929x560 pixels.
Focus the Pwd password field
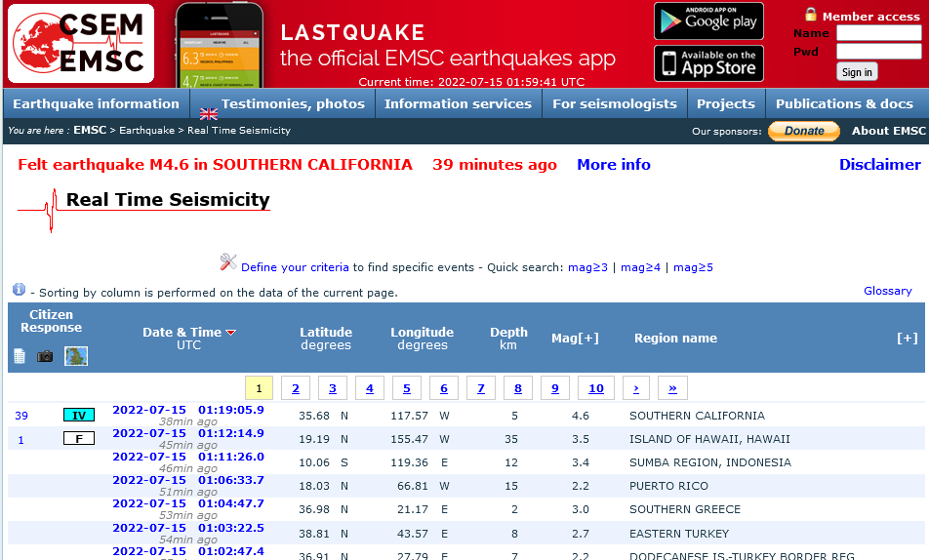878,52
